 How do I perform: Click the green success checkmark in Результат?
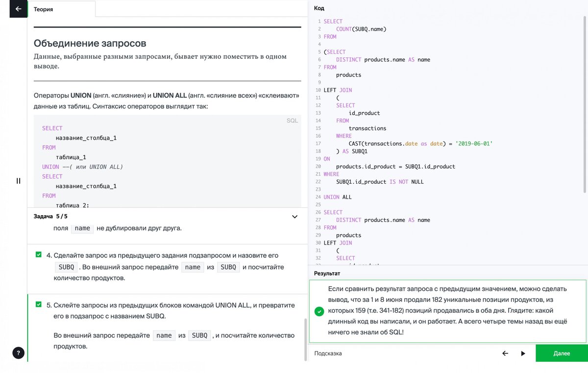(319, 311)
